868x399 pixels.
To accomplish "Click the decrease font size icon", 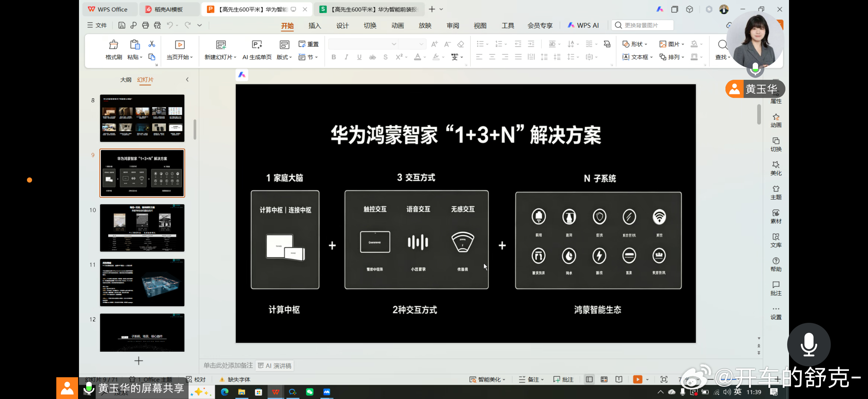I will click(447, 44).
